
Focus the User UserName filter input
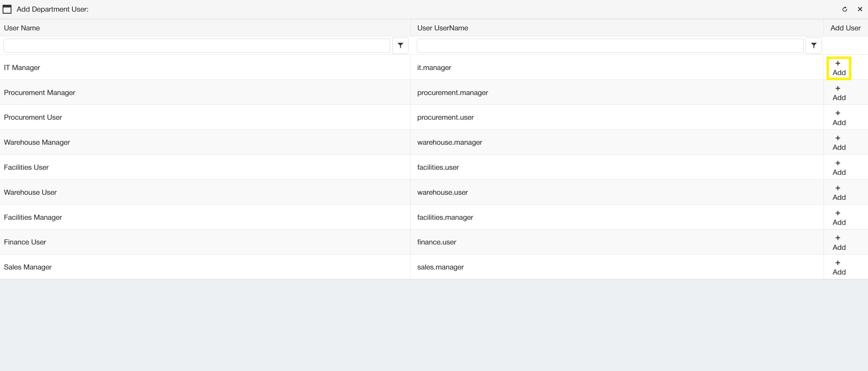(610, 46)
